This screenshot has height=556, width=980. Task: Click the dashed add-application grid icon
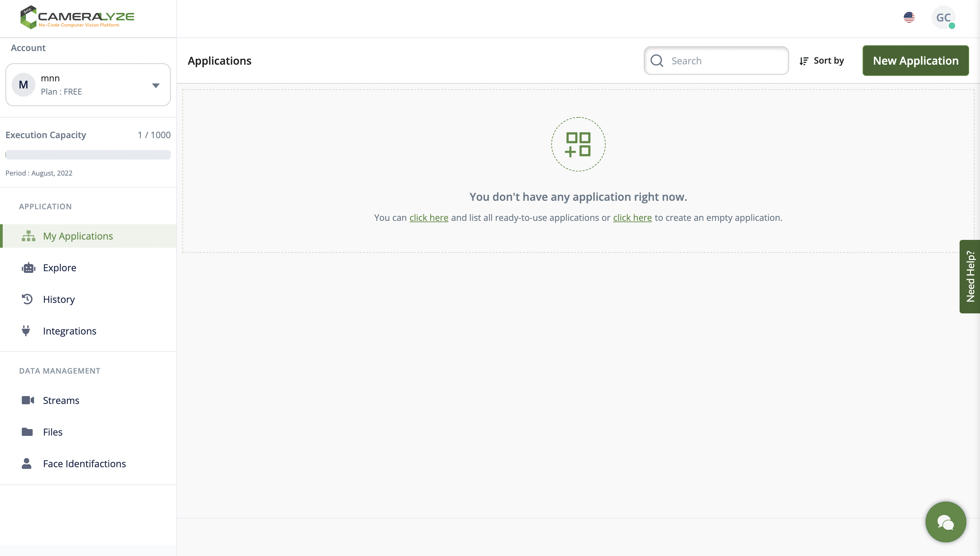578,144
